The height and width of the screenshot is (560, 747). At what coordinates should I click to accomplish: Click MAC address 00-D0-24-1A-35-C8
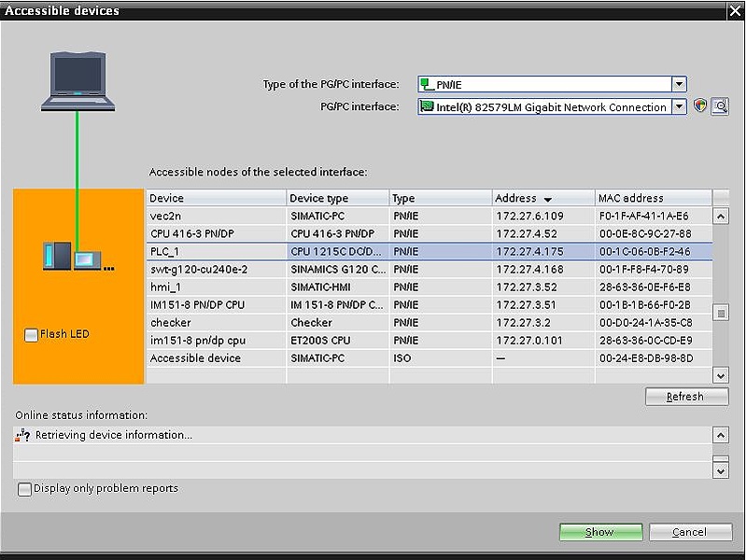point(645,322)
